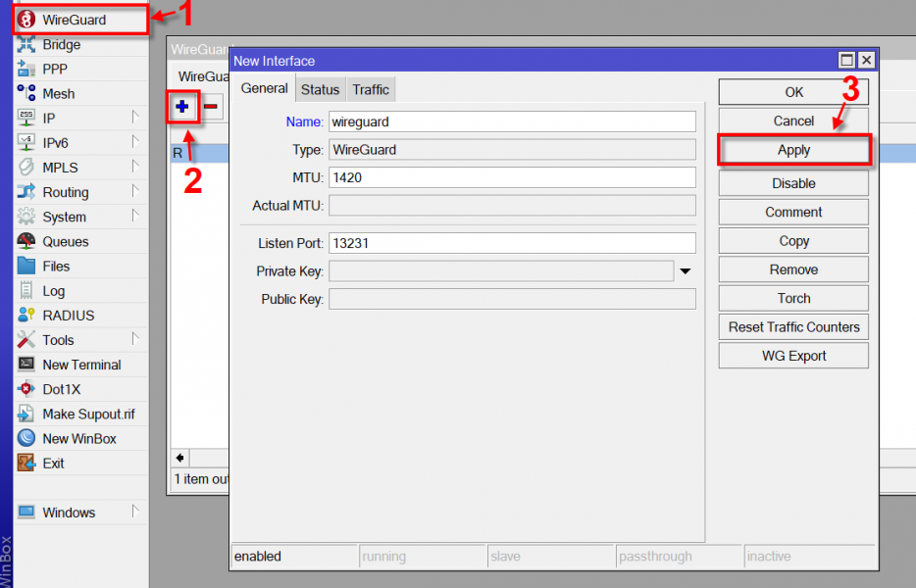Open the Tools icon
Image resolution: width=916 pixels, height=588 pixels.
pos(26,340)
